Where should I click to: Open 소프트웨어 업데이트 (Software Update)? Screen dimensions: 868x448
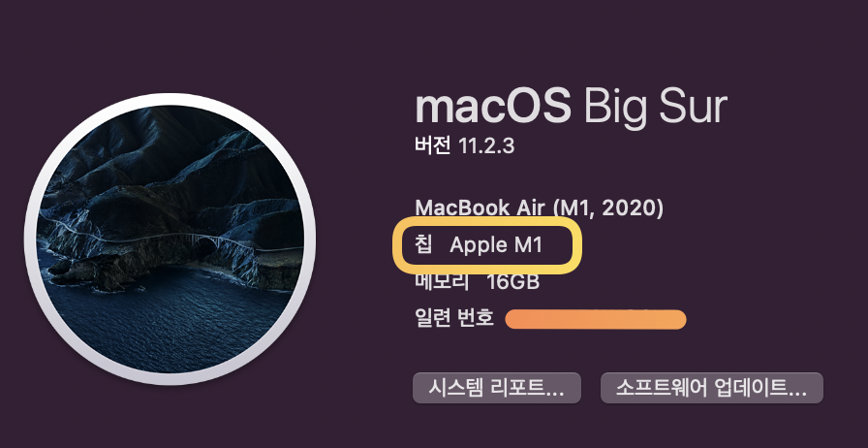point(712,388)
